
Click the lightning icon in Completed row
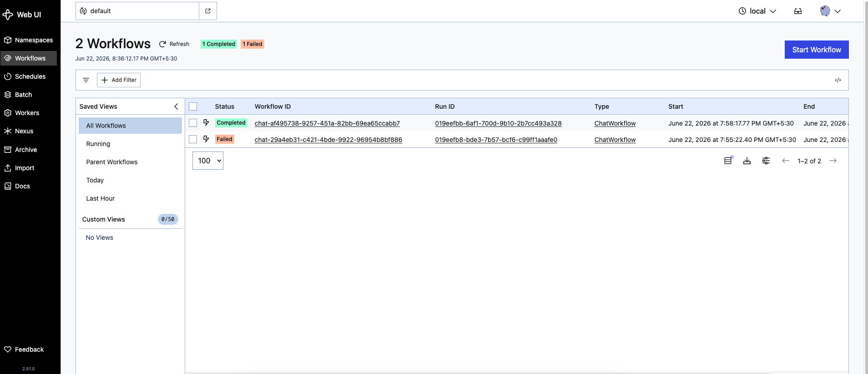click(x=206, y=122)
